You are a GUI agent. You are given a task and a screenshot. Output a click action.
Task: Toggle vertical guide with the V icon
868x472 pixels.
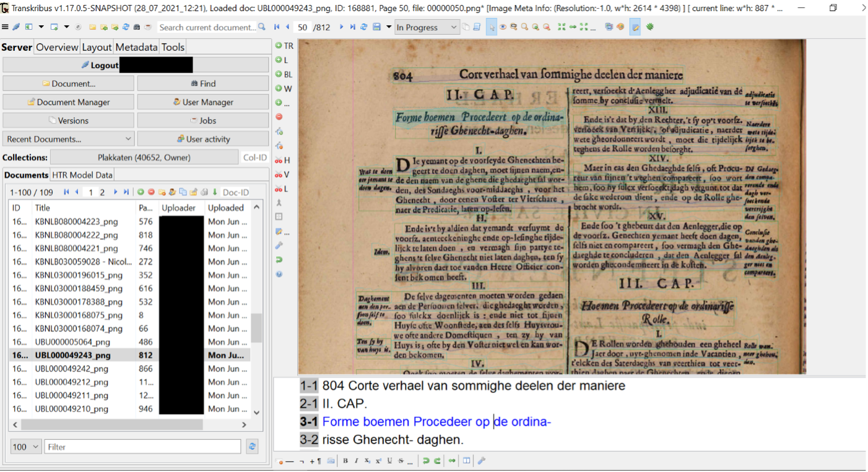tap(282, 174)
